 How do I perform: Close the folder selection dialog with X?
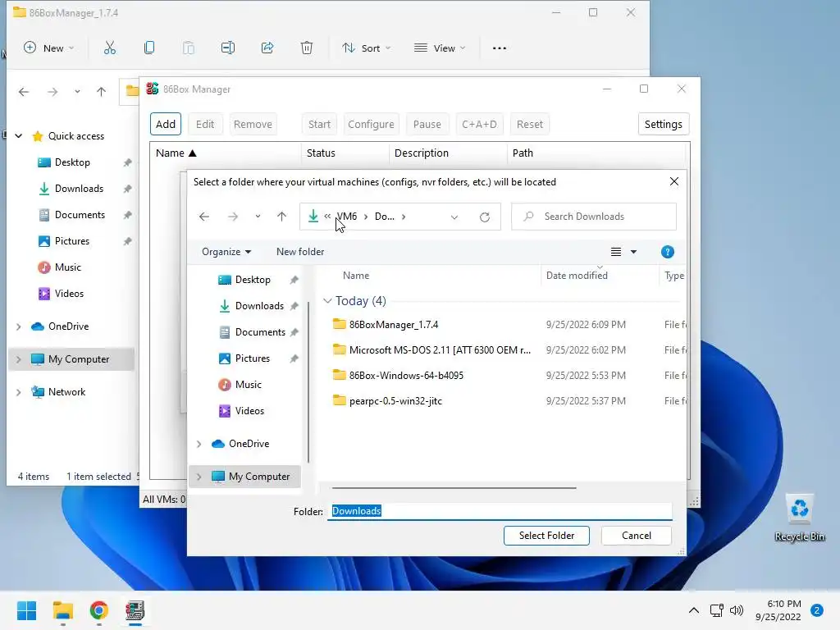674,181
